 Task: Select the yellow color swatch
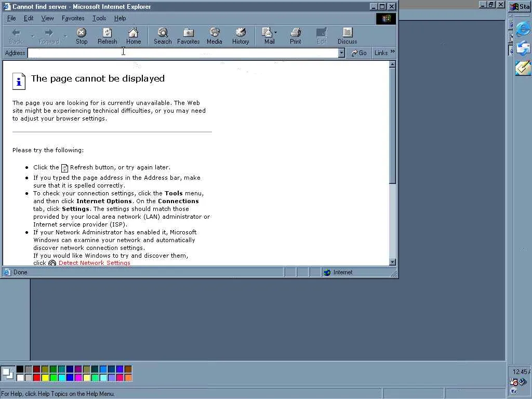(45, 377)
